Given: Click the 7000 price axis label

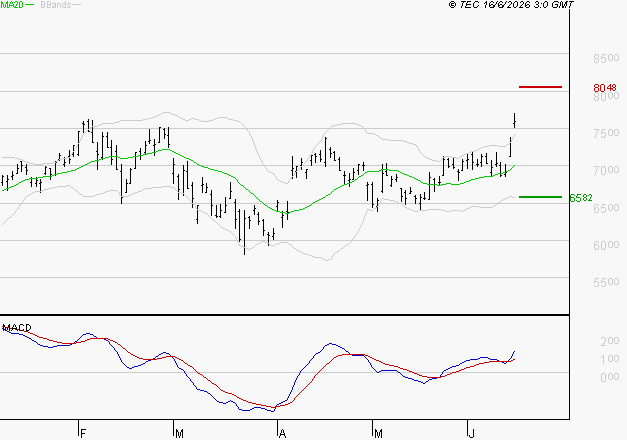Looking at the screenshot, I should coord(606,170).
